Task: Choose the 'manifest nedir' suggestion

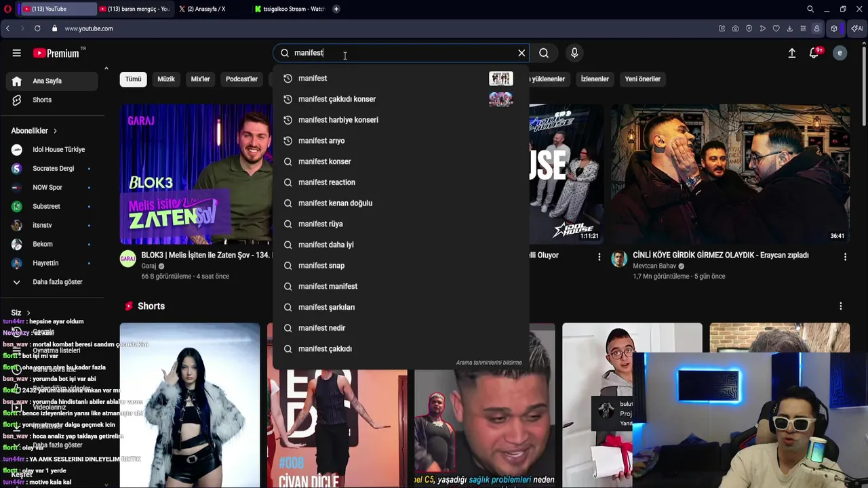Action: [x=401, y=328]
